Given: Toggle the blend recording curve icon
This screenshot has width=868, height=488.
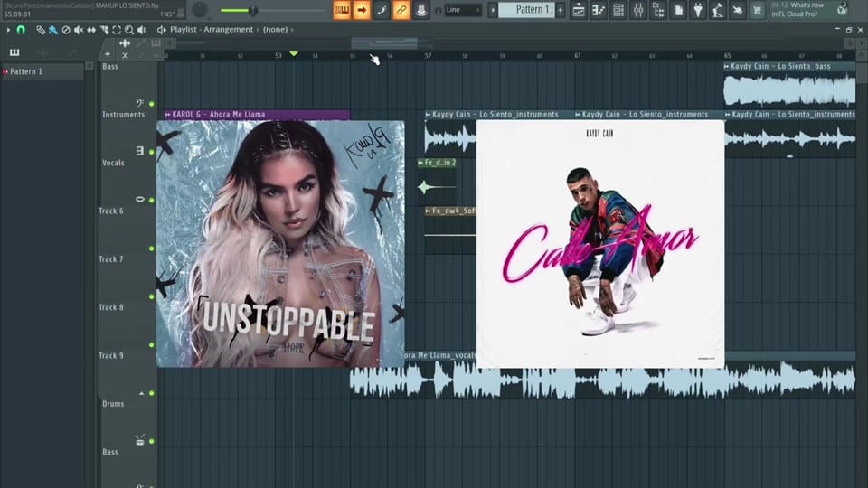Looking at the screenshot, I should coord(382,10).
